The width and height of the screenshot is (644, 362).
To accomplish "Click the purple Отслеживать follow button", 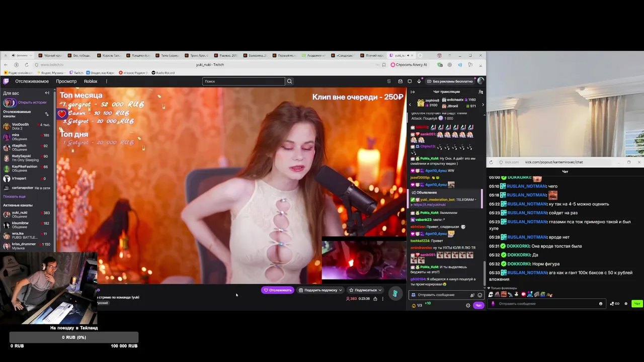I will [x=278, y=290].
